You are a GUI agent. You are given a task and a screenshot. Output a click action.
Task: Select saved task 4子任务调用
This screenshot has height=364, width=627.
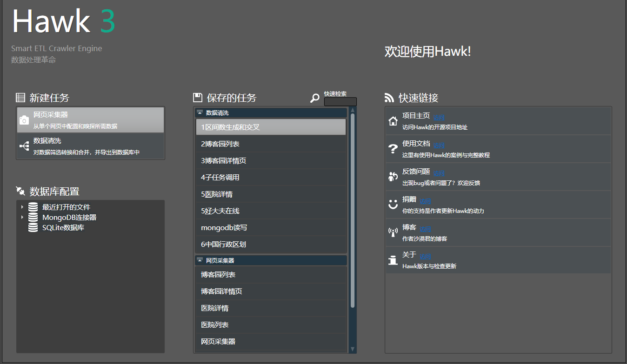271,178
